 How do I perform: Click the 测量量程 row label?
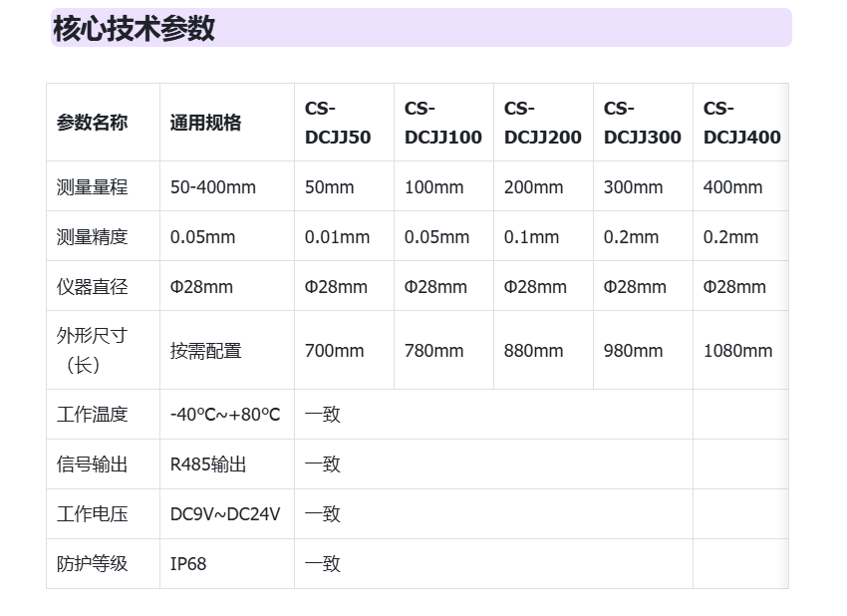pos(92,186)
